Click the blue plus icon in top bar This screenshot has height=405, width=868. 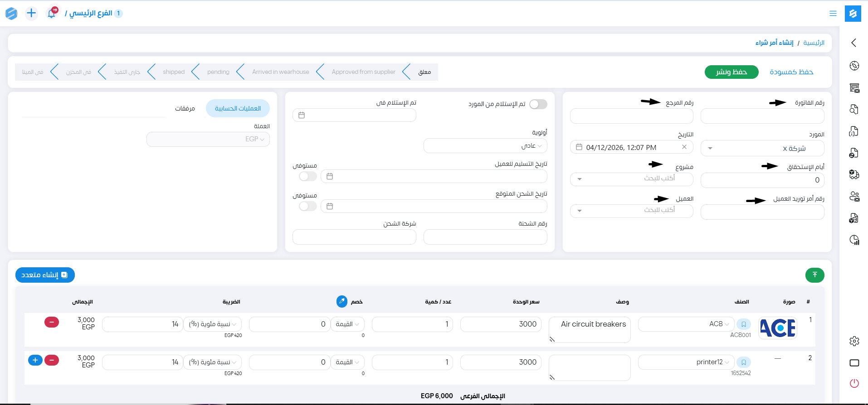(31, 13)
